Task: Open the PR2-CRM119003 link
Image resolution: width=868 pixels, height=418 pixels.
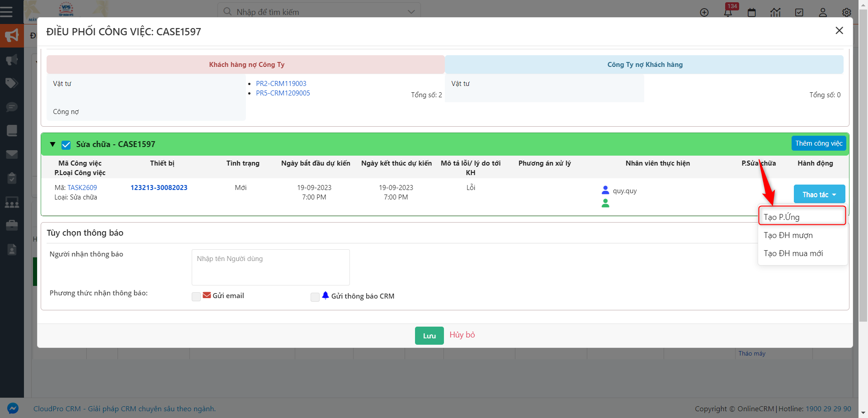Action: click(x=281, y=83)
